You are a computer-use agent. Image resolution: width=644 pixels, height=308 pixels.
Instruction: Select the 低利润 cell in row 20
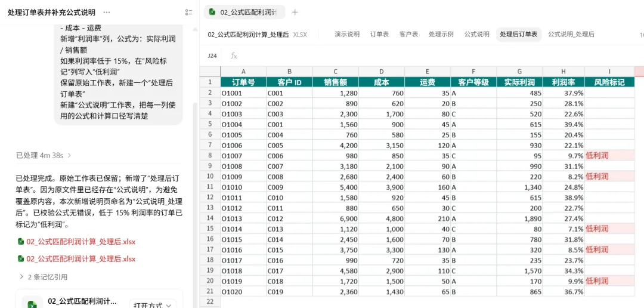[609, 281]
